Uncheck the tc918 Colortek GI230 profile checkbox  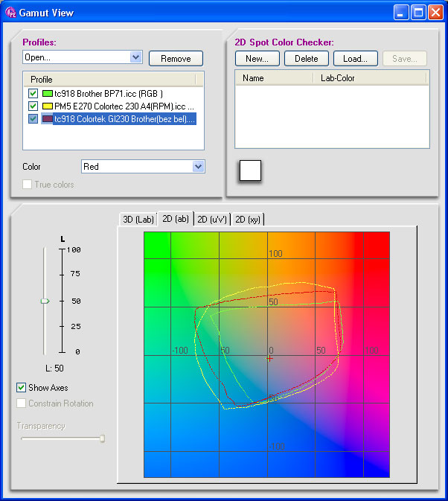pos(33,119)
